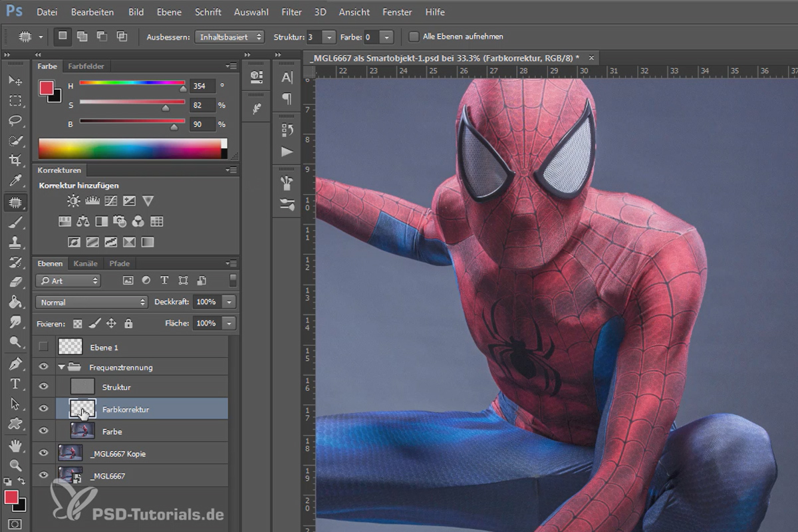Viewport: 798px width, 532px height.
Task: Select the Hand tool
Action: (15, 445)
